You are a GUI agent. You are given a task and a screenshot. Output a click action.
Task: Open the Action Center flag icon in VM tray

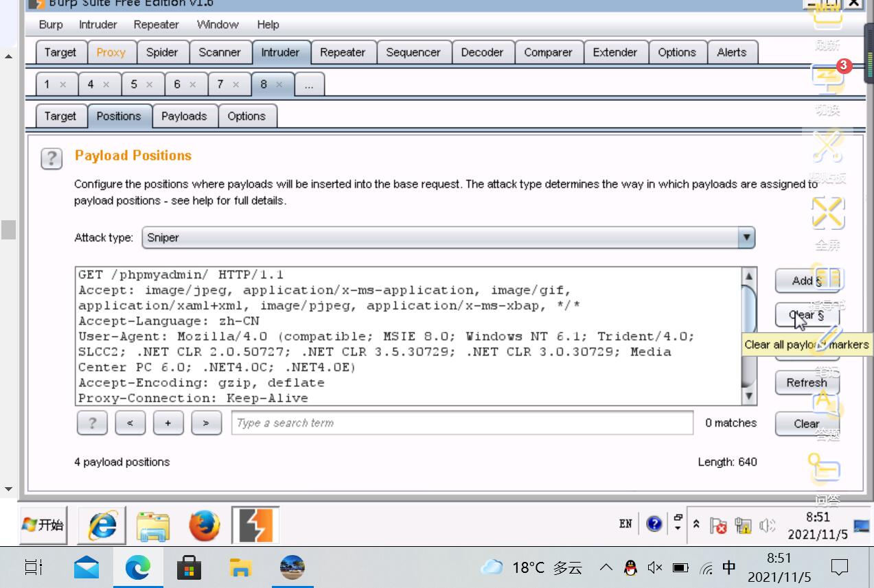(718, 526)
